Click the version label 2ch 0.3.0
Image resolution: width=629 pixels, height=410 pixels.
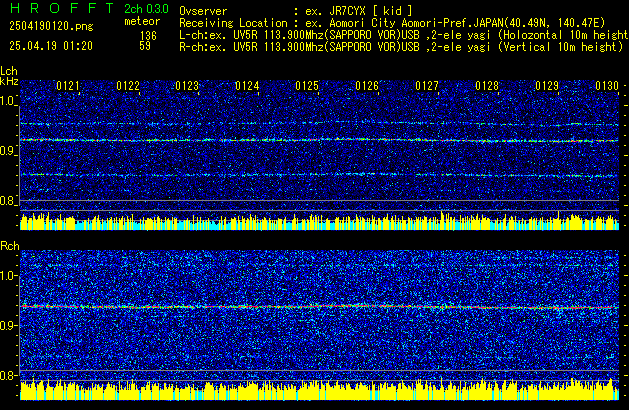146,9
